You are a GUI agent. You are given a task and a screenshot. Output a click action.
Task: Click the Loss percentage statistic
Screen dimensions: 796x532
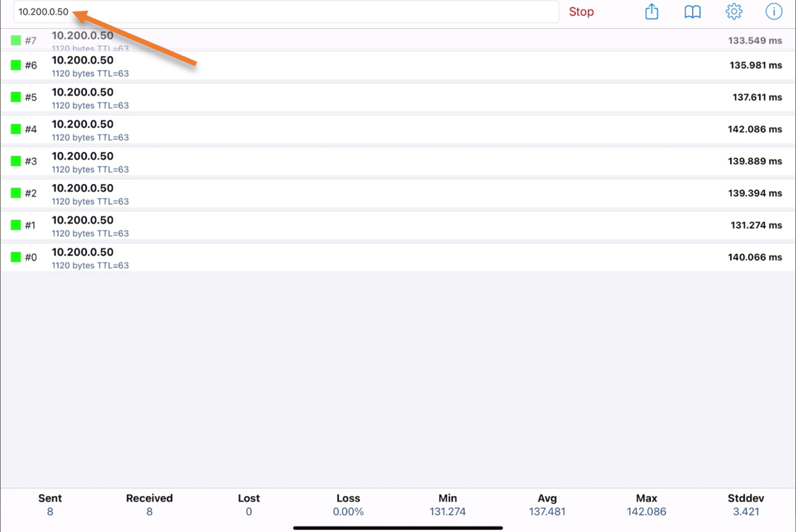click(348, 504)
